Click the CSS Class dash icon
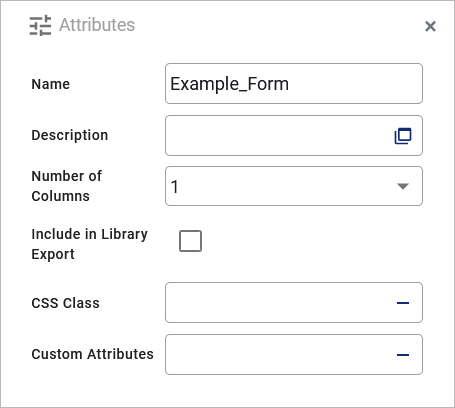455x408 pixels. [x=403, y=303]
